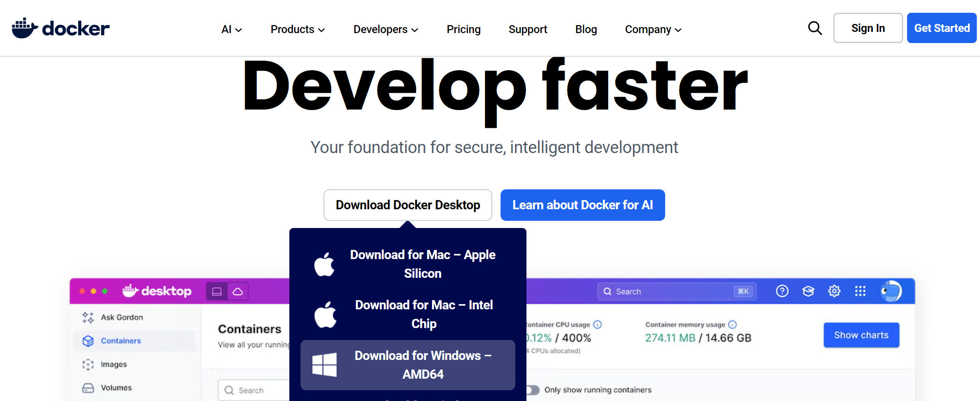Open the apps grid icon in Desktop
The image size is (980, 401).
[x=860, y=291]
